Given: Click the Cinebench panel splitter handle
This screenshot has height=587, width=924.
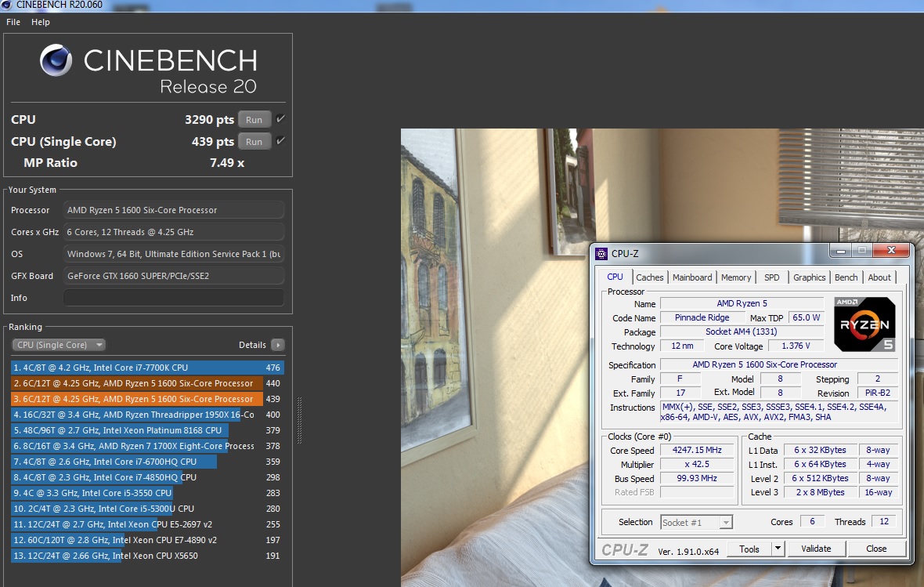Looking at the screenshot, I should click(x=299, y=420).
